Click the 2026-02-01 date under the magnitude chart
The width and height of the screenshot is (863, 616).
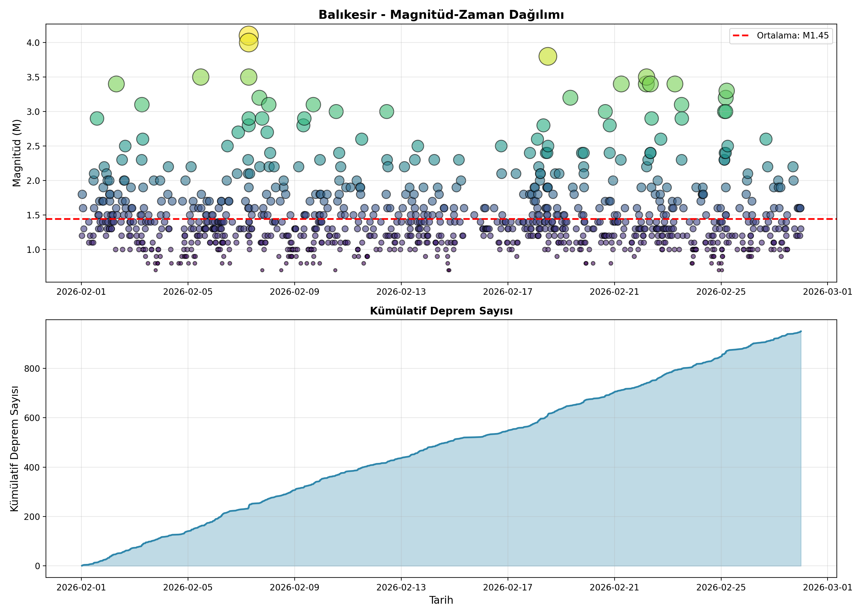[81, 292]
